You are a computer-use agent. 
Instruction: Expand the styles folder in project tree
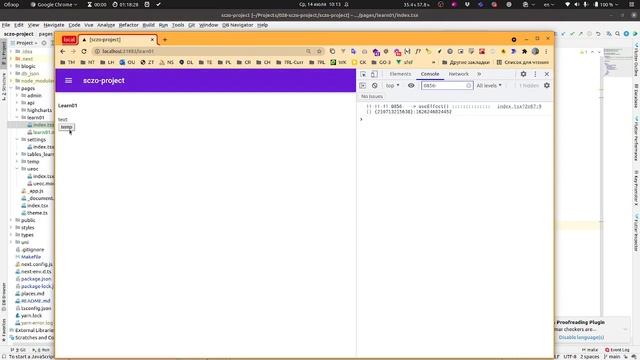pos(11,228)
